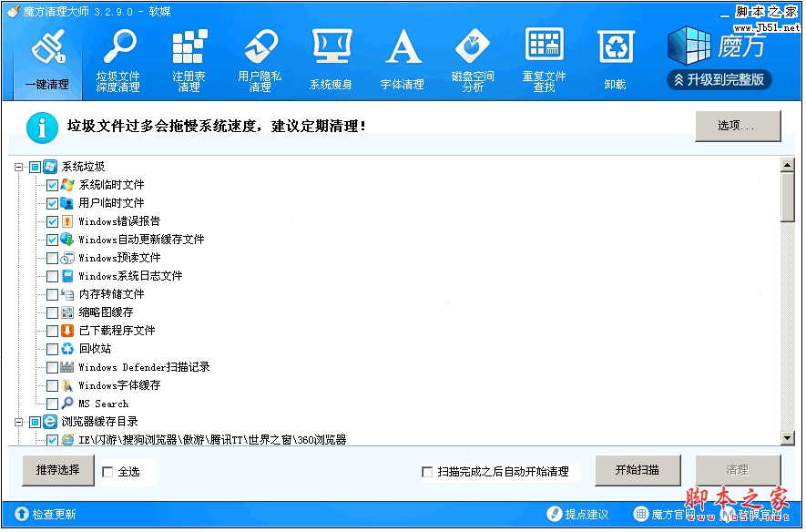Select the 系统瘦身 system slimming tab
This screenshot has height=532, width=806.
[331, 60]
